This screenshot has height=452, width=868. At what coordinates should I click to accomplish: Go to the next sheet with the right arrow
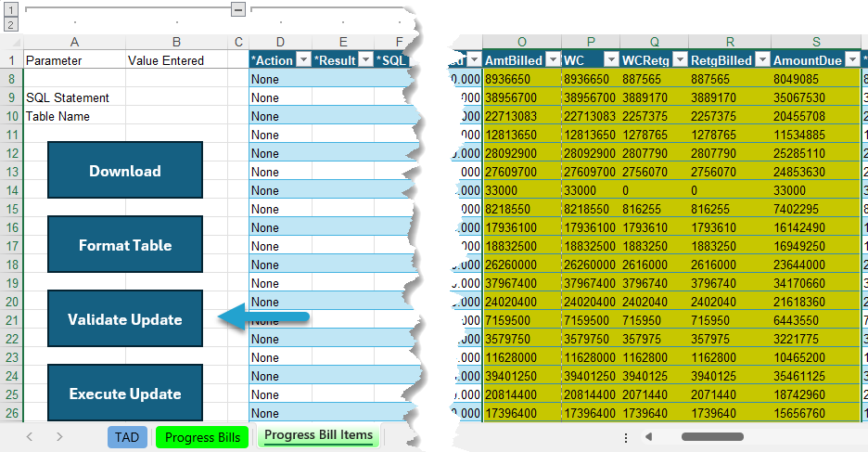(x=59, y=436)
